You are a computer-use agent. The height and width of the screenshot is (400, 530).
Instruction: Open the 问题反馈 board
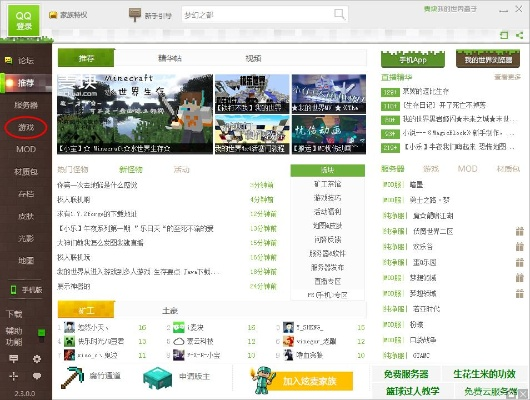click(327, 239)
